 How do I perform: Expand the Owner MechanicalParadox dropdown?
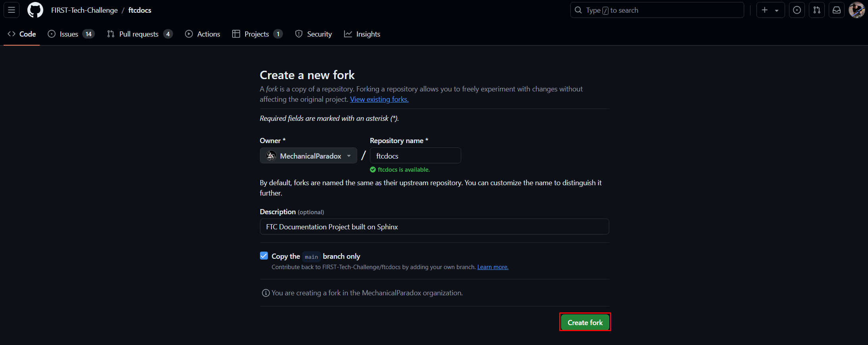pyautogui.click(x=308, y=156)
